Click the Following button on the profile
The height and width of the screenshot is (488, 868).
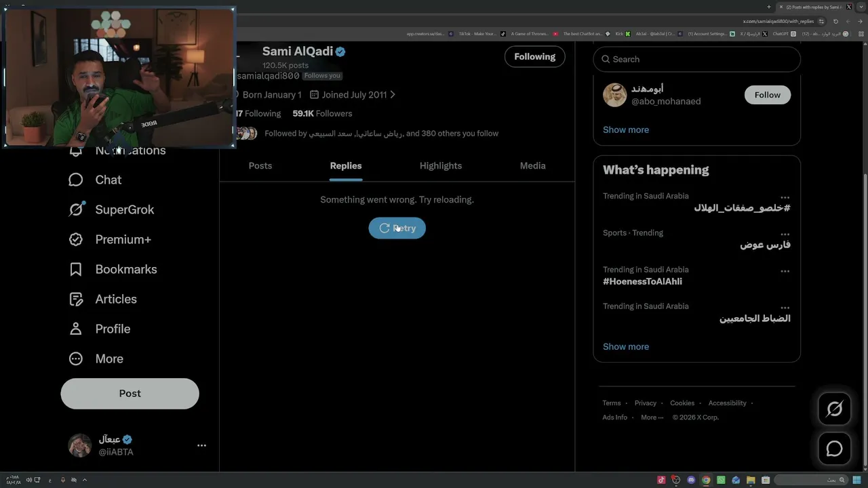[535, 57]
